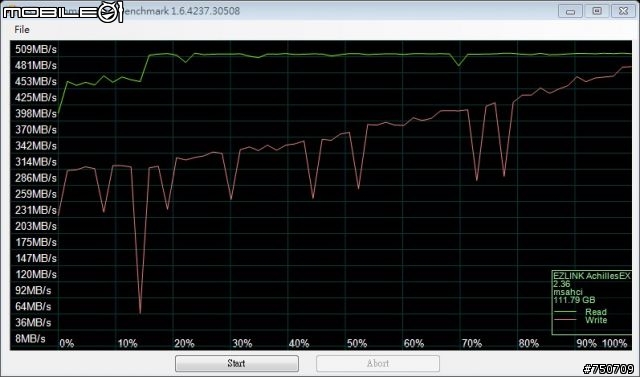Image resolution: width=640 pixels, height=377 pixels.
Task: Click the green Read legend line
Action: point(565,312)
